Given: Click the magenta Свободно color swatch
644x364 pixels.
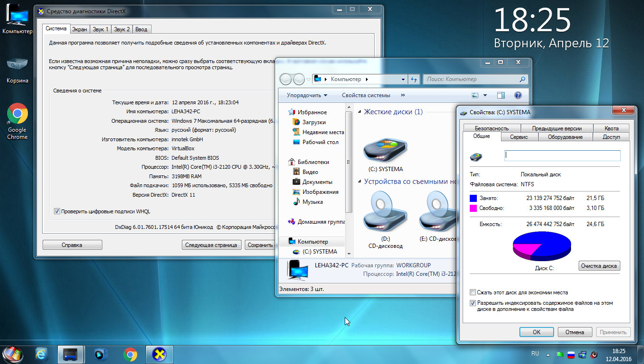Looking at the screenshot, I should pyautogui.click(x=473, y=208).
